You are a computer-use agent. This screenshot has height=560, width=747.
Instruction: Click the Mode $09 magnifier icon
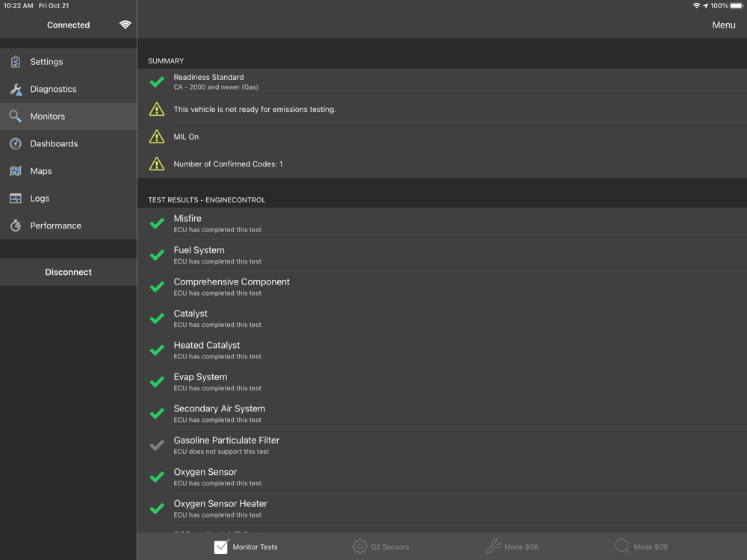[x=622, y=547]
